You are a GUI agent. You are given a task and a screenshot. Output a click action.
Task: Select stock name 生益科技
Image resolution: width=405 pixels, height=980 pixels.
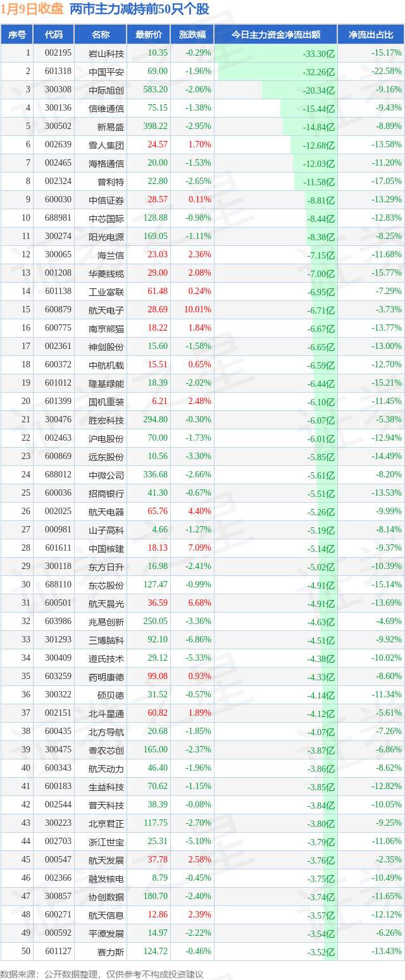107,787
